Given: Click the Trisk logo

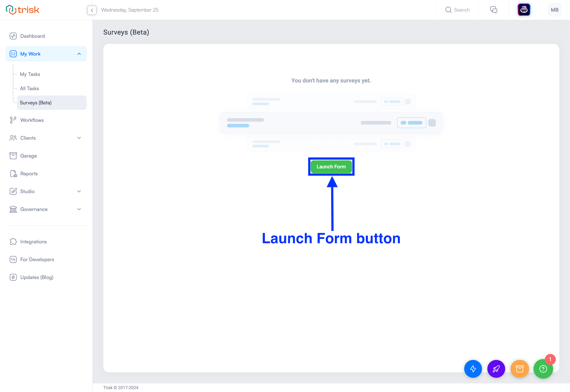Looking at the screenshot, I should click(22, 10).
